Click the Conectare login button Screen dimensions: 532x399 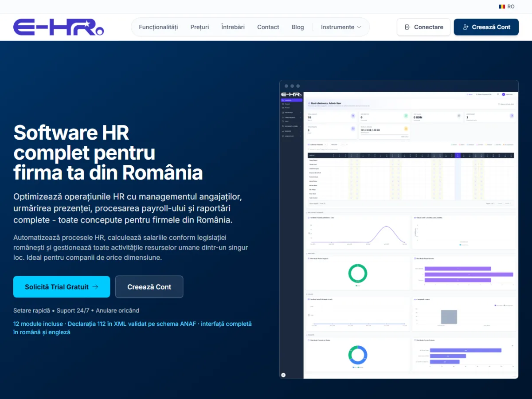(x=423, y=27)
